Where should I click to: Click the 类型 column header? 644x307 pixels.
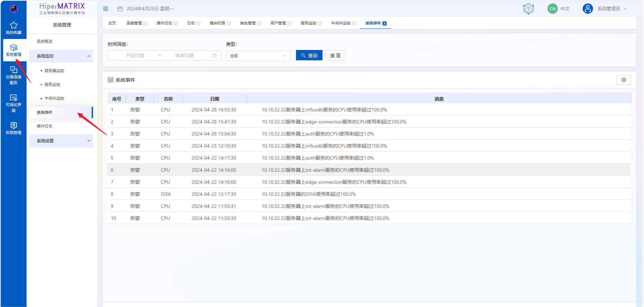tap(140, 99)
